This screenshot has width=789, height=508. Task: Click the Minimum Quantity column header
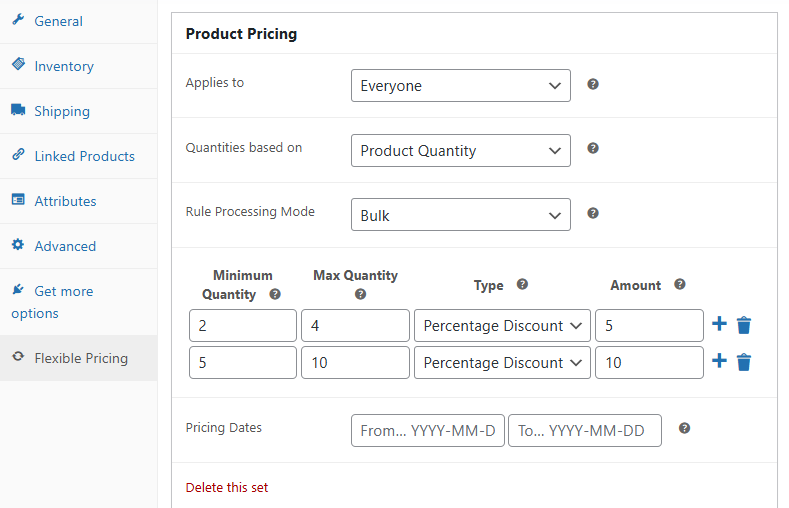236,285
